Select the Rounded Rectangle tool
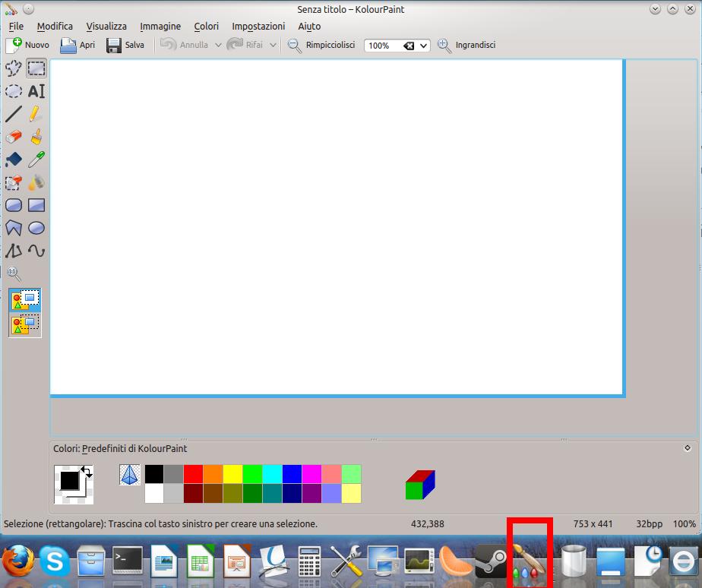 pyautogui.click(x=13, y=205)
